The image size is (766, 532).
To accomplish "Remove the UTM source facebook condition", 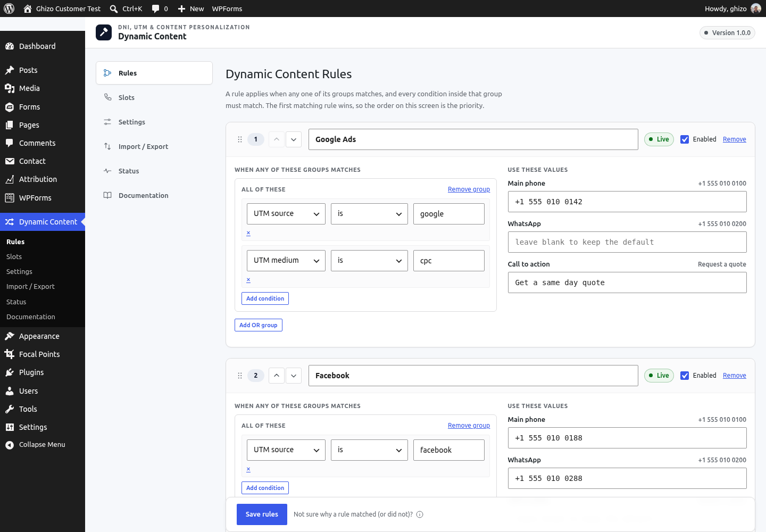I will 248,469.
